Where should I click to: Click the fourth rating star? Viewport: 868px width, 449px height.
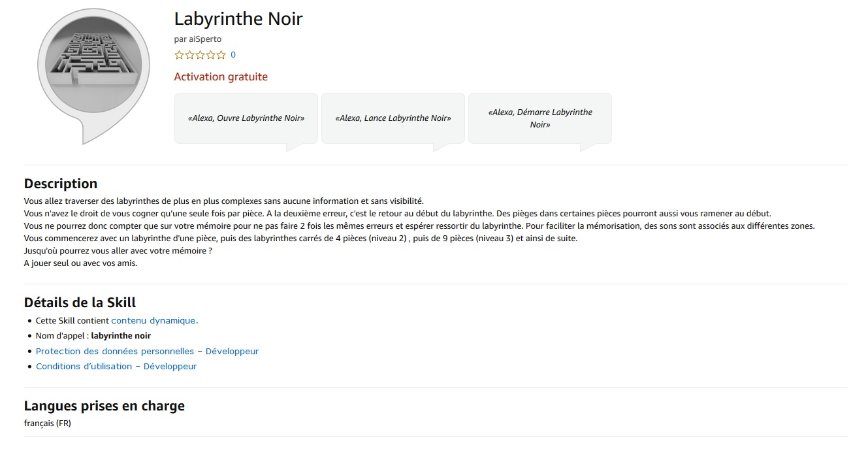211,55
